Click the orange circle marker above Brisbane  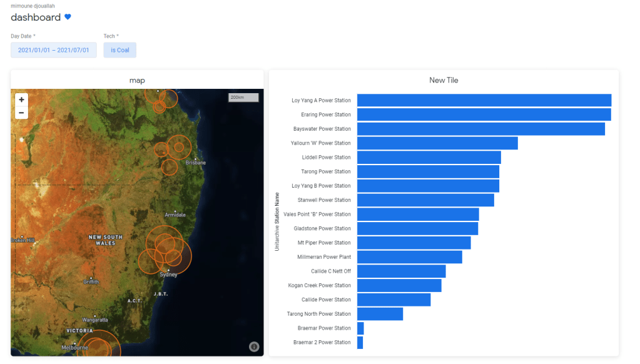click(179, 147)
